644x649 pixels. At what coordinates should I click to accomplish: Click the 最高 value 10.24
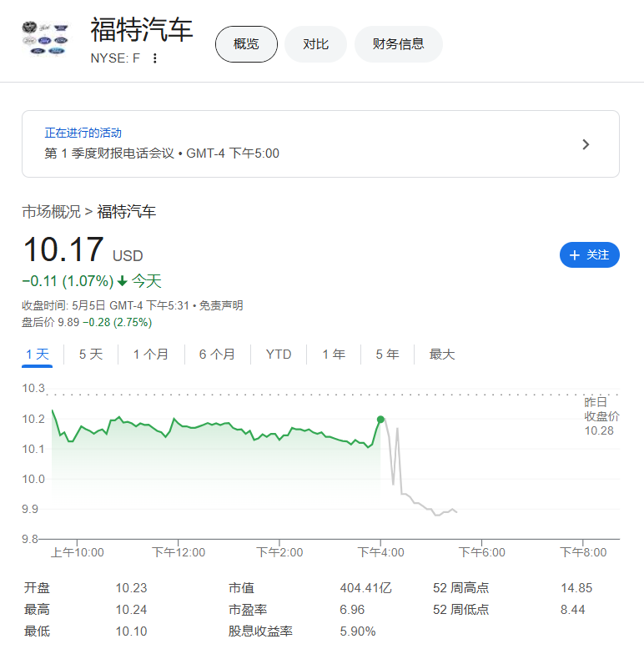pos(131,610)
